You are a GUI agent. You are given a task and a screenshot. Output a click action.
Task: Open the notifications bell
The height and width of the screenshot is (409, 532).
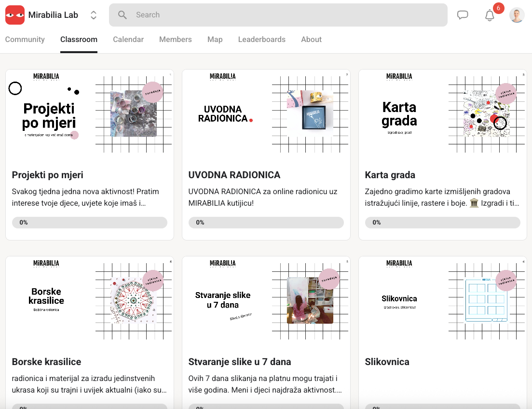[x=490, y=15]
